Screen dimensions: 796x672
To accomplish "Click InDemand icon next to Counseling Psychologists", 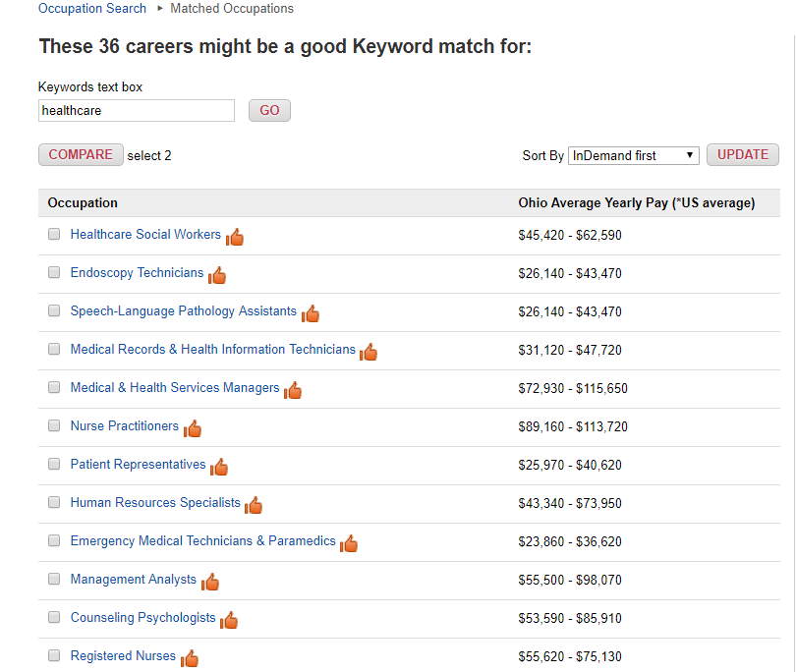I will pos(229,620).
